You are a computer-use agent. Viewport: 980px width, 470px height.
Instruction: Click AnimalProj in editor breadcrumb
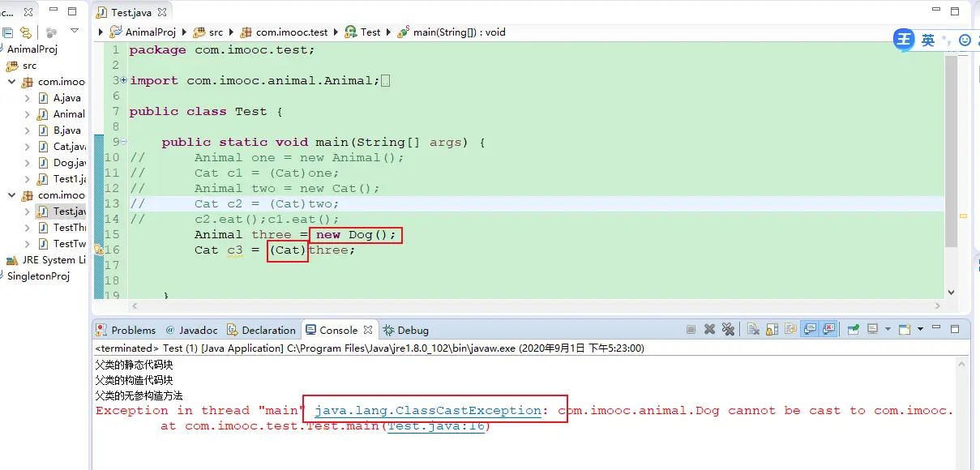pyautogui.click(x=143, y=32)
